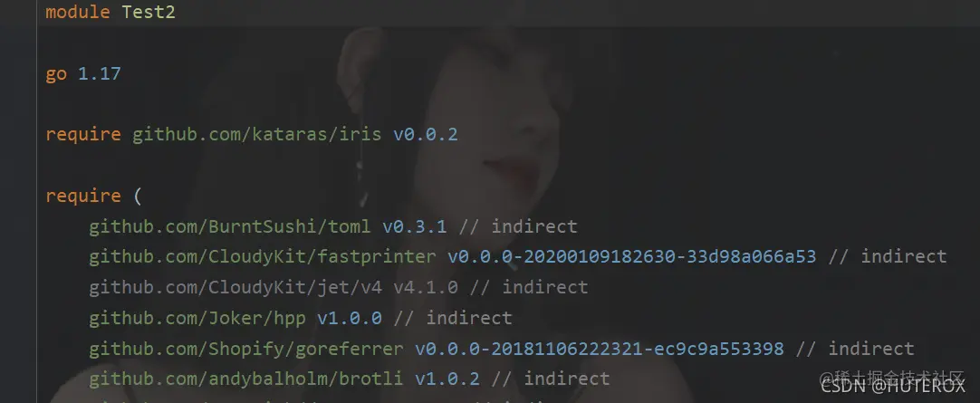Click the iris version v0.0.2
The height and width of the screenshot is (403, 980).
pos(425,134)
